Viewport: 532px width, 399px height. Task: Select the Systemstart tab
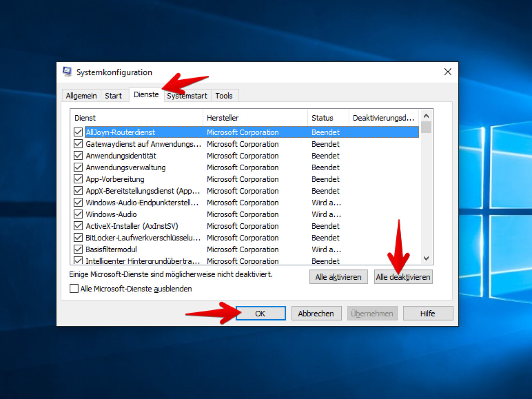click(187, 96)
